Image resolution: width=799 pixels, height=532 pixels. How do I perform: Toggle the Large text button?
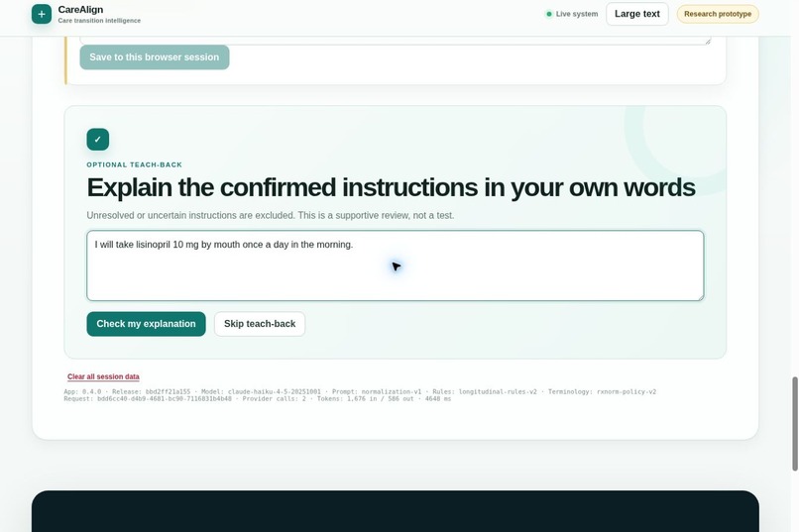[637, 14]
